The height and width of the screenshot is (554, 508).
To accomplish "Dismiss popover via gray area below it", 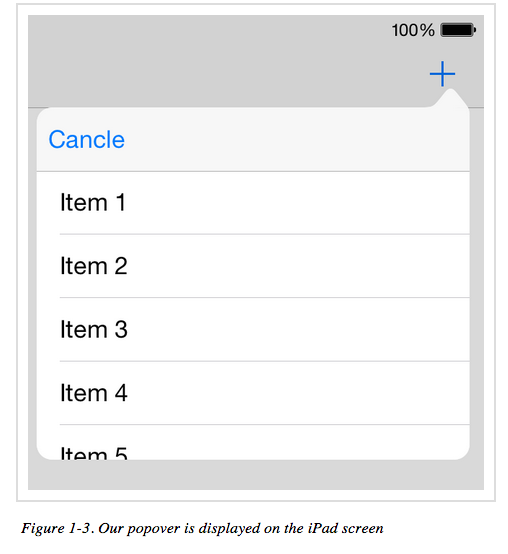I will [x=256, y=475].
